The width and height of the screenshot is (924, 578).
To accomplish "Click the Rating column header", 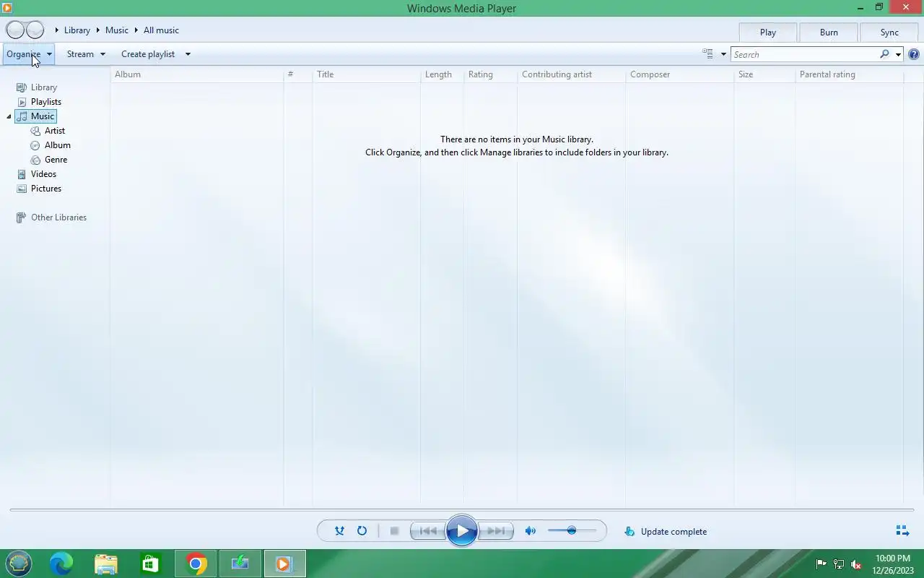I will [x=490, y=74].
